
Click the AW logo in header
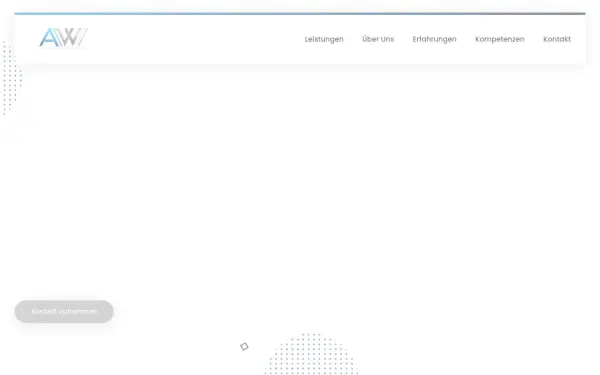(x=64, y=38)
